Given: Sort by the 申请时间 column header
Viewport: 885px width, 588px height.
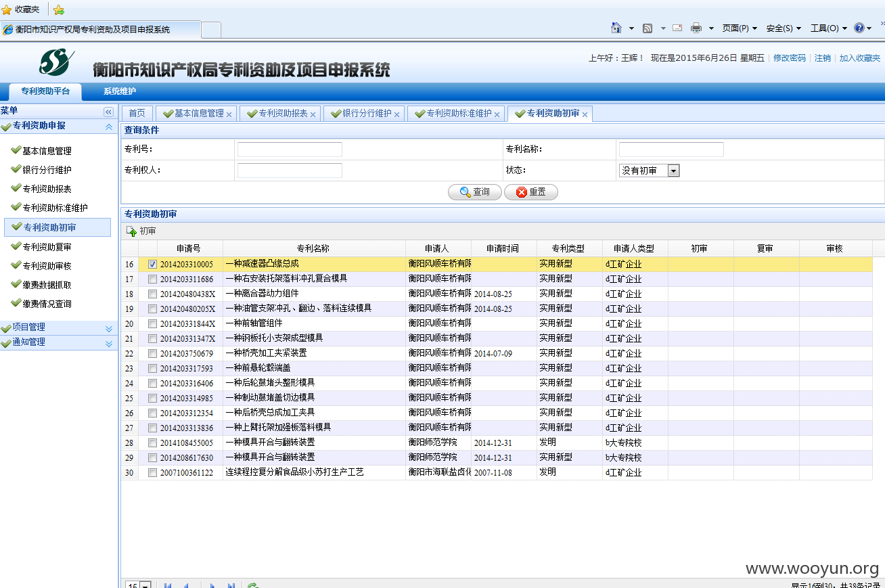Looking at the screenshot, I should [x=503, y=248].
